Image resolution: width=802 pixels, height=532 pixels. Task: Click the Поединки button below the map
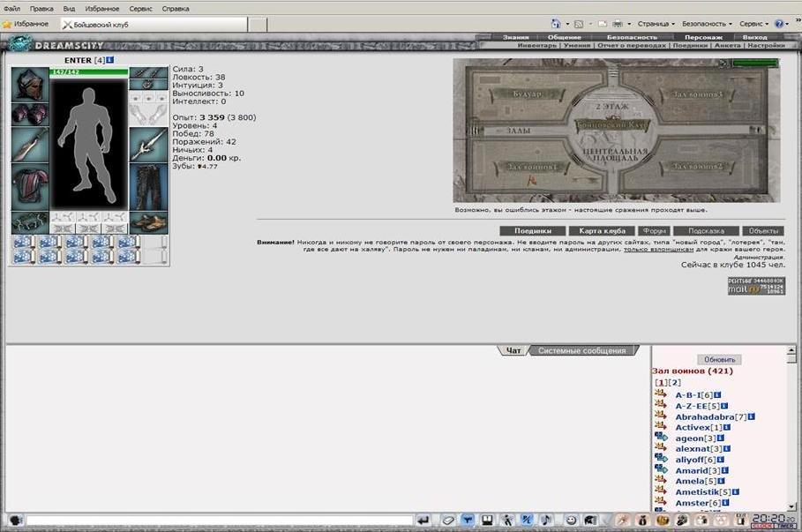coord(532,230)
